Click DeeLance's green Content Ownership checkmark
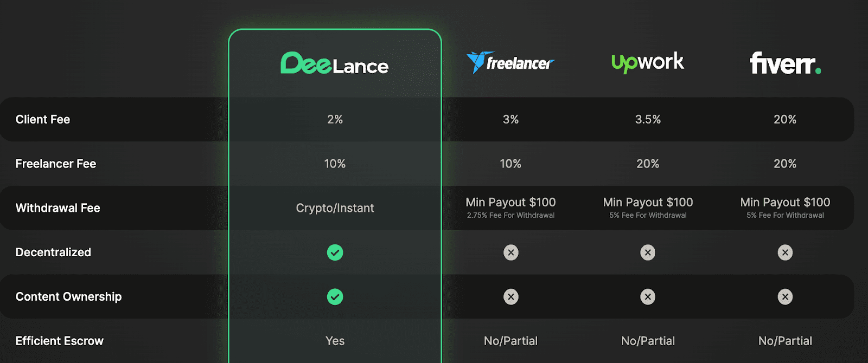The width and height of the screenshot is (868, 363). coord(335,297)
